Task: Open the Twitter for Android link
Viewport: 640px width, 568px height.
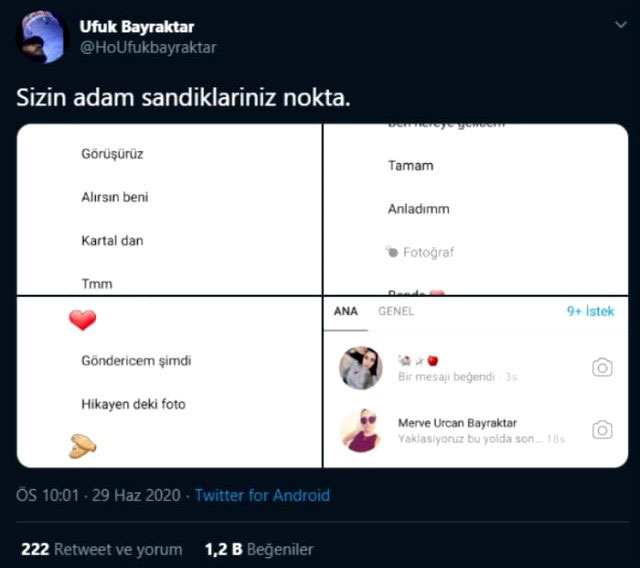Action: point(262,495)
